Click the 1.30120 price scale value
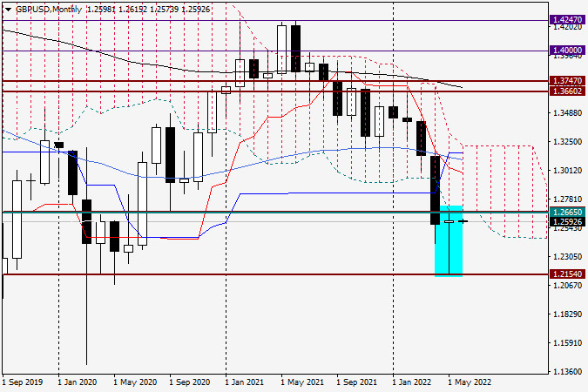The image size is (588, 392). point(568,171)
